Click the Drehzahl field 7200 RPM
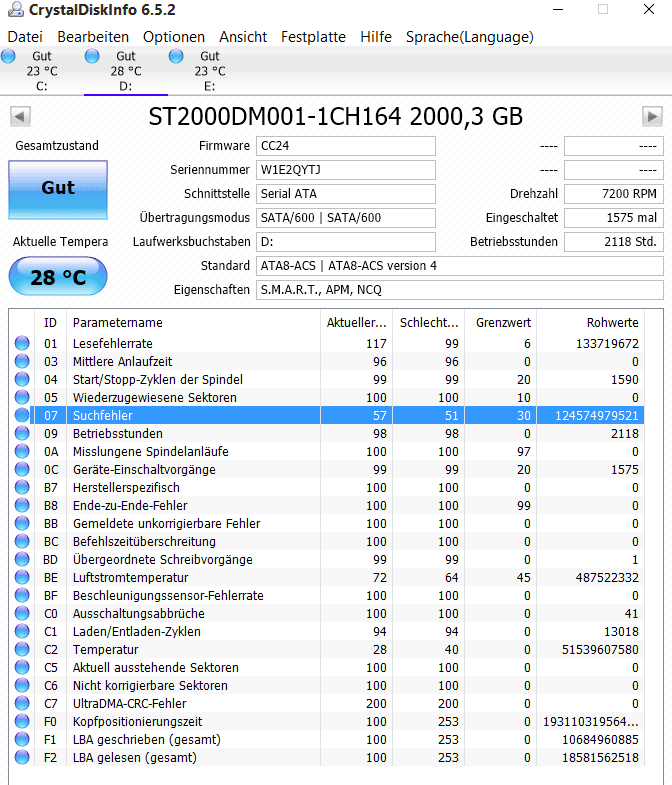This screenshot has height=785, width=672. pos(614,194)
